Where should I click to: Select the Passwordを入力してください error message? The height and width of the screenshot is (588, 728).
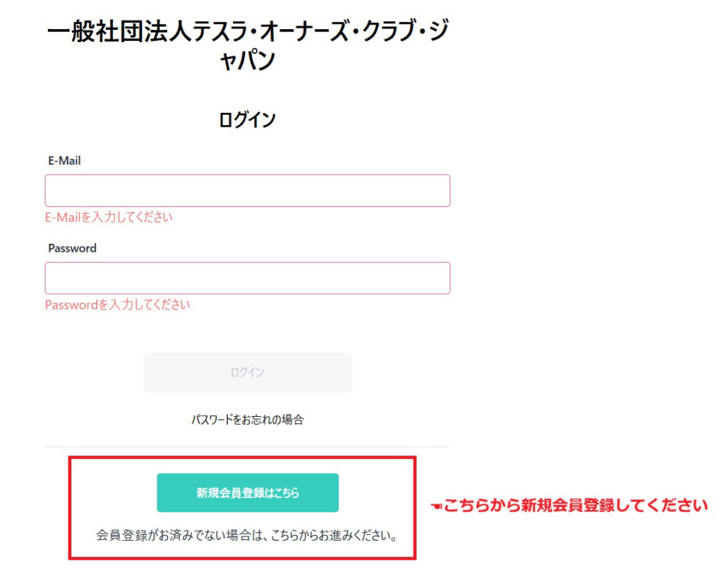pos(117,305)
